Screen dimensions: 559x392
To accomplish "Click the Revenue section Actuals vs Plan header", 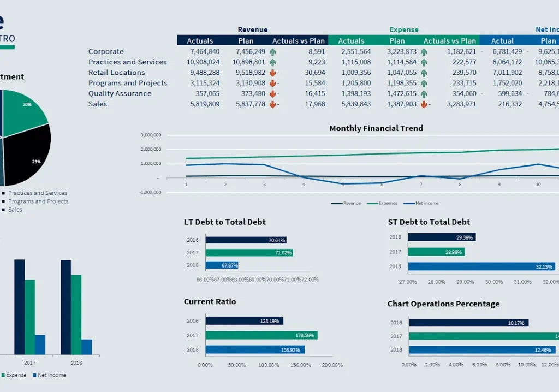I will tap(298, 41).
